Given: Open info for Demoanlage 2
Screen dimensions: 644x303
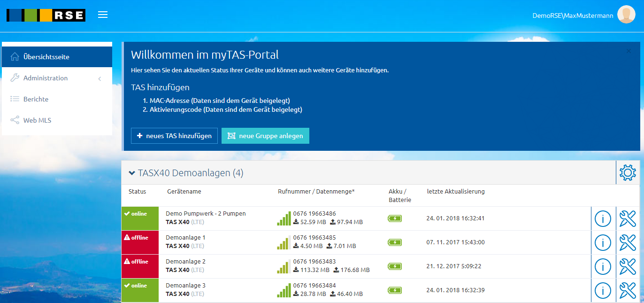Looking at the screenshot, I should (x=603, y=266).
